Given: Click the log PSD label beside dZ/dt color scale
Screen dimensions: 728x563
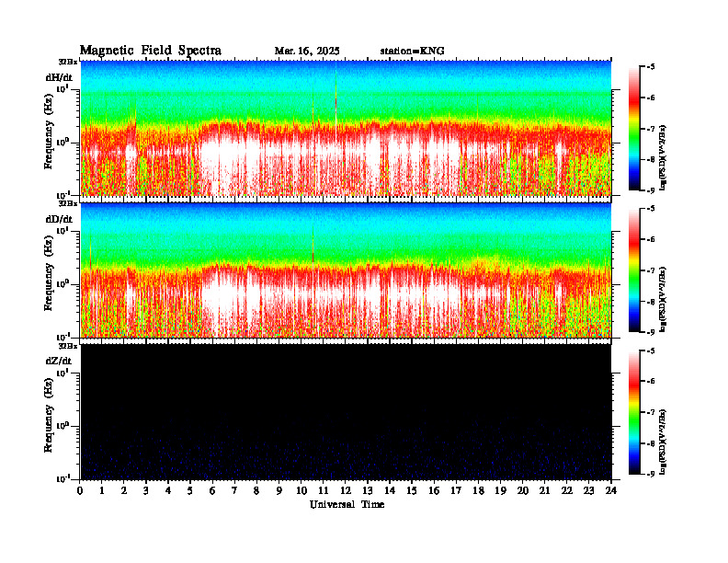Looking at the screenshot, I should [x=664, y=442].
